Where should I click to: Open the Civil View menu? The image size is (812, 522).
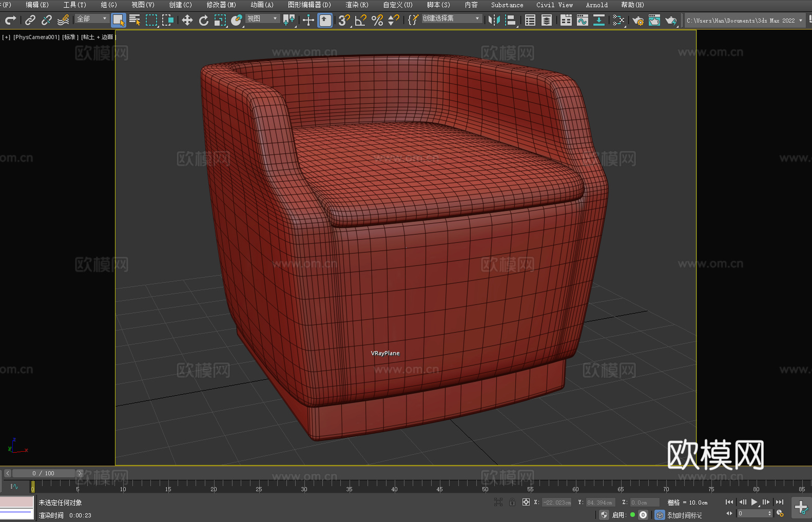(x=554, y=5)
